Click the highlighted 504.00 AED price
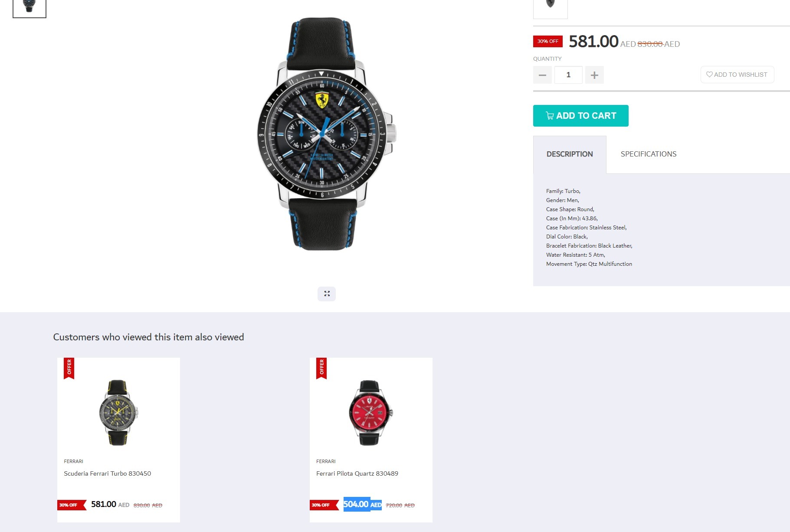The image size is (790, 532). point(363,504)
